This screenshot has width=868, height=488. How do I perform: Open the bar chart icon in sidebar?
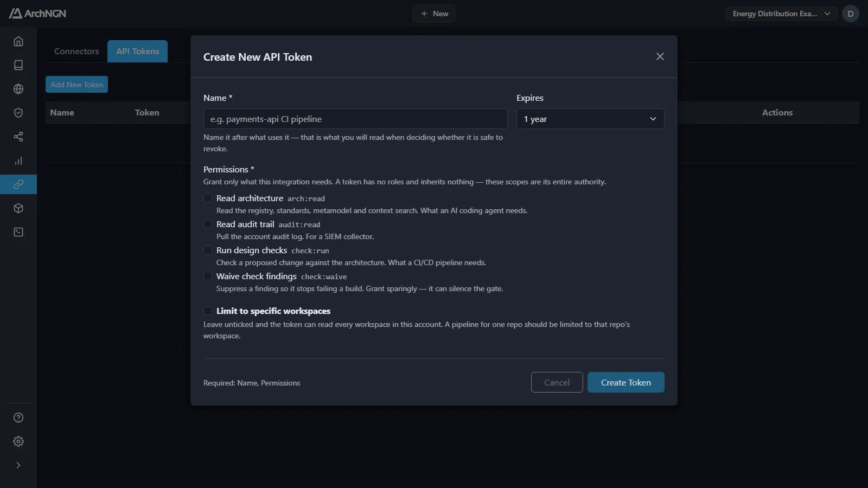pos(18,160)
